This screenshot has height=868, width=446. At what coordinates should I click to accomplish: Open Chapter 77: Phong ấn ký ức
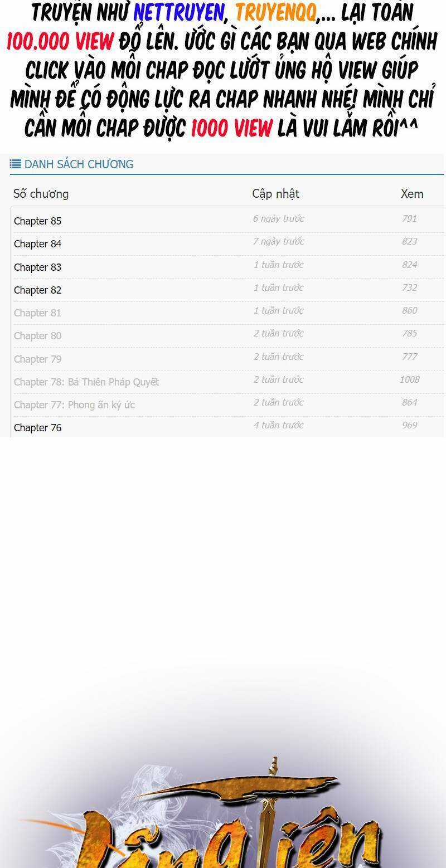pyautogui.click(x=74, y=405)
